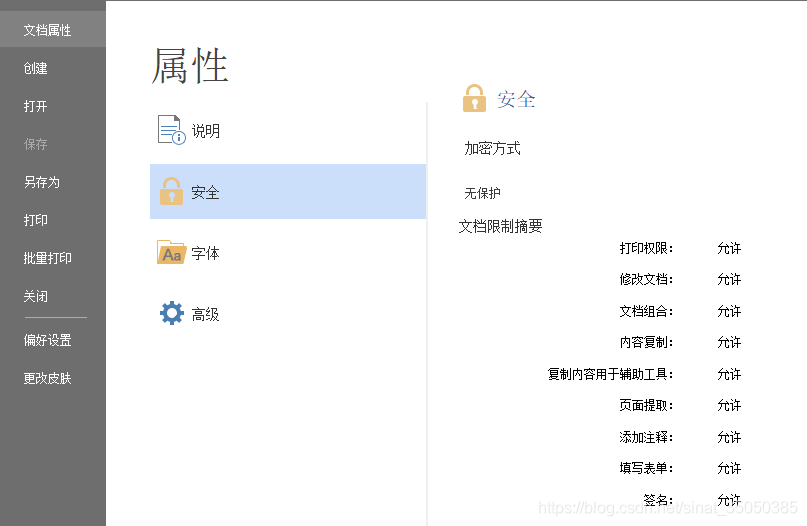Click the 修改文档 label
Screen dimensions: 807x526
click(x=646, y=279)
